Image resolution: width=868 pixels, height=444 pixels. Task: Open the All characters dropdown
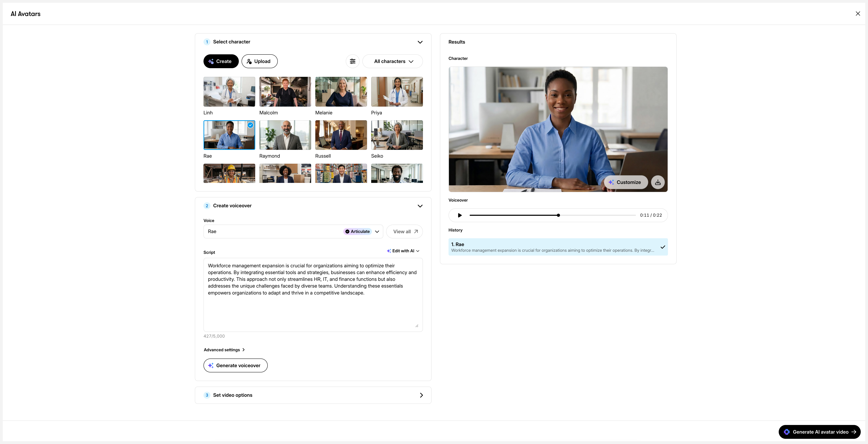pos(392,61)
